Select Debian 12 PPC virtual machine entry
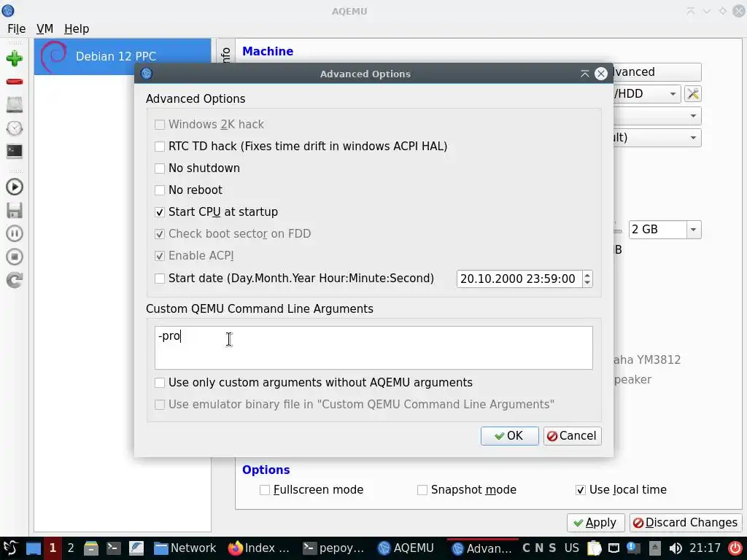Image resolution: width=747 pixels, height=560 pixels. (x=123, y=56)
